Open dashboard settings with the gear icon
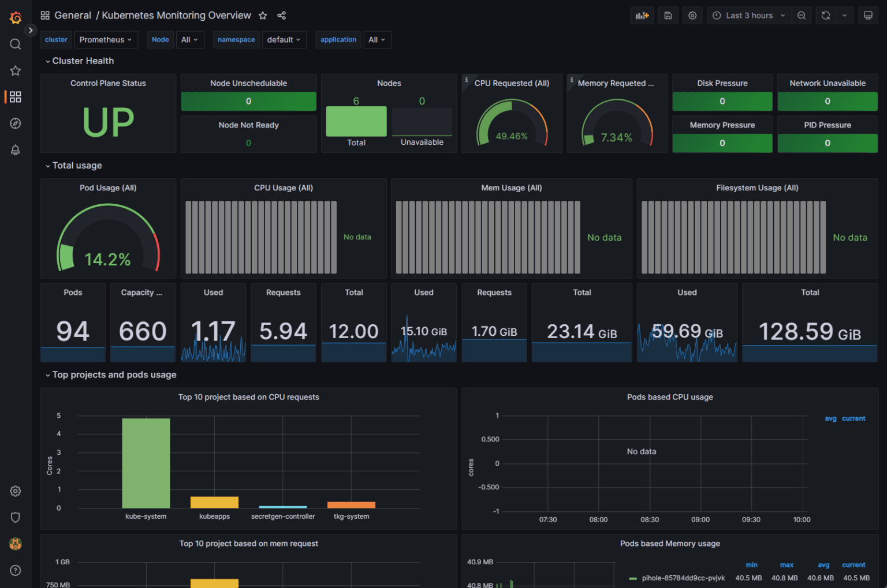 tap(692, 15)
